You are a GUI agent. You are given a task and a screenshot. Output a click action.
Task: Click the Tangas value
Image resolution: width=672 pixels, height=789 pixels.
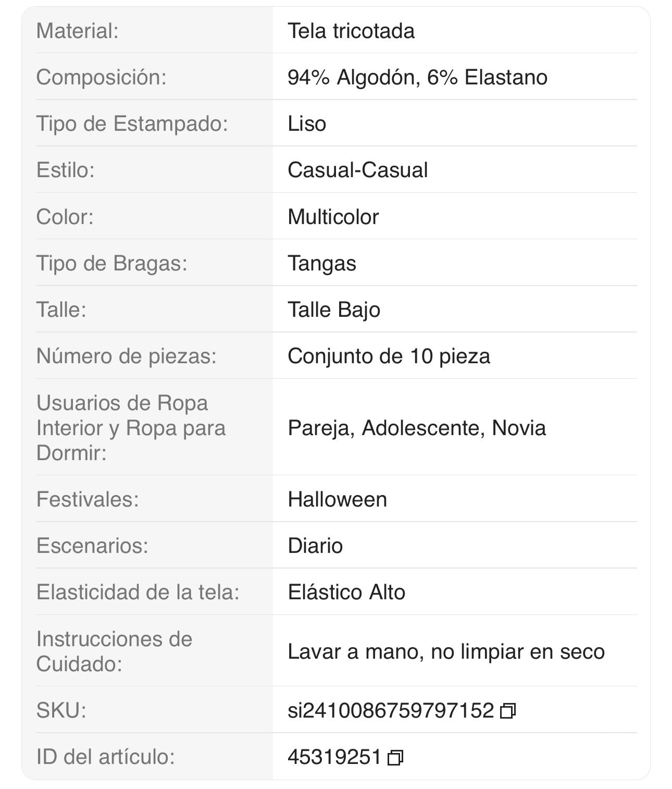coord(322,264)
